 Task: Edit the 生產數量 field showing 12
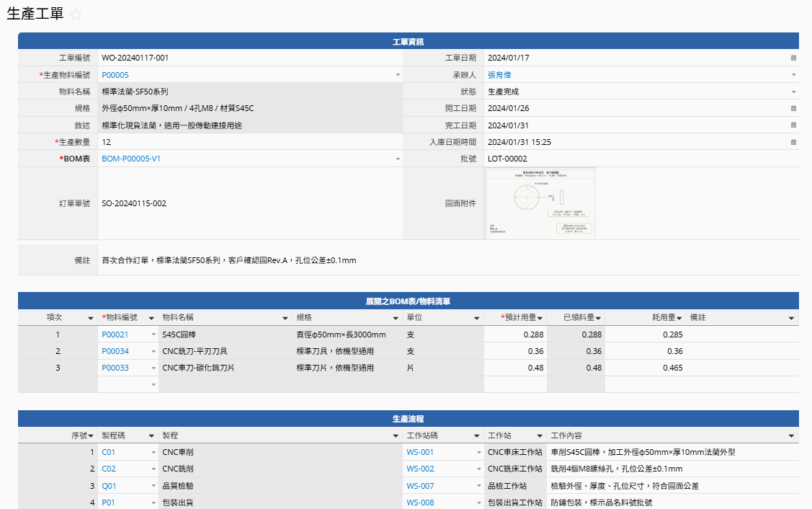[x=249, y=142]
